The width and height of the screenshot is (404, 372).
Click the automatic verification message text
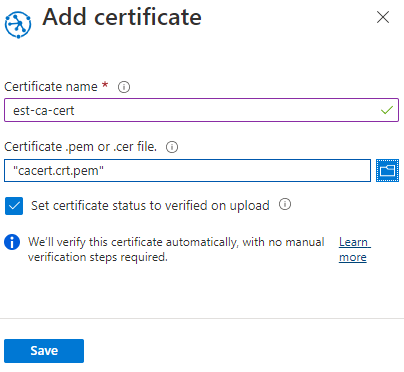click(x=176, y=249)
